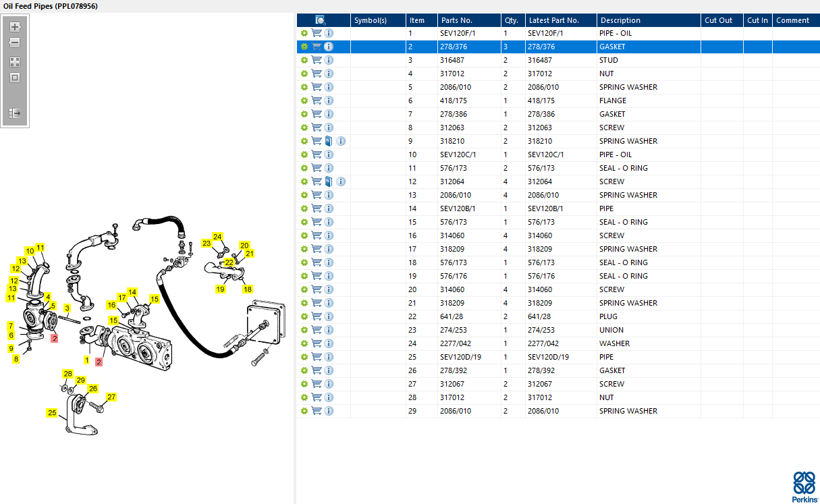
Task: Add item 1 PIPE - OIL to cart
Action: pos(317,33)
